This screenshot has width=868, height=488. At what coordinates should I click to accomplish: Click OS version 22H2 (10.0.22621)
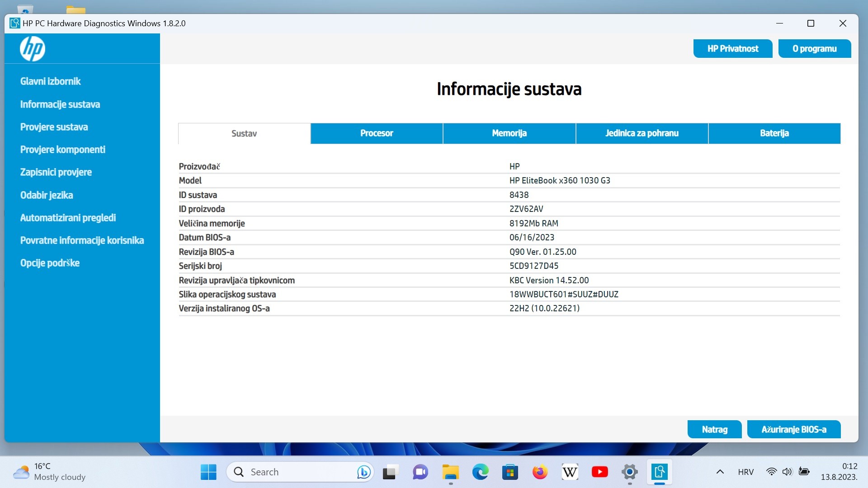(544, 309)
